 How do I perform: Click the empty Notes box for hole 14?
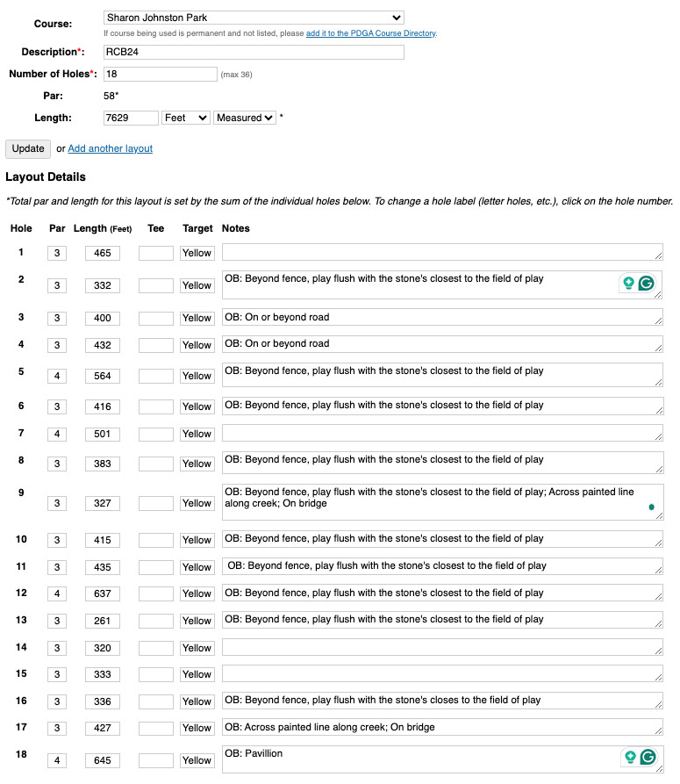click(x=443, y=647)
